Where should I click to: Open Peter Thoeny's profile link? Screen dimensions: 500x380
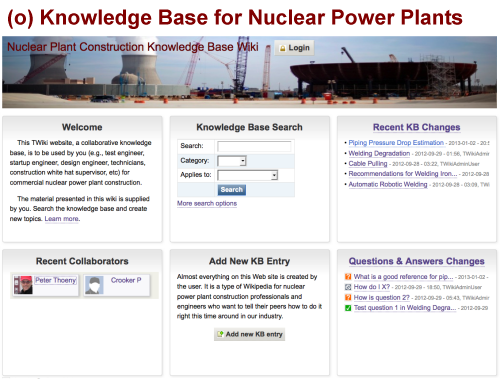click(x=56, y=280)
